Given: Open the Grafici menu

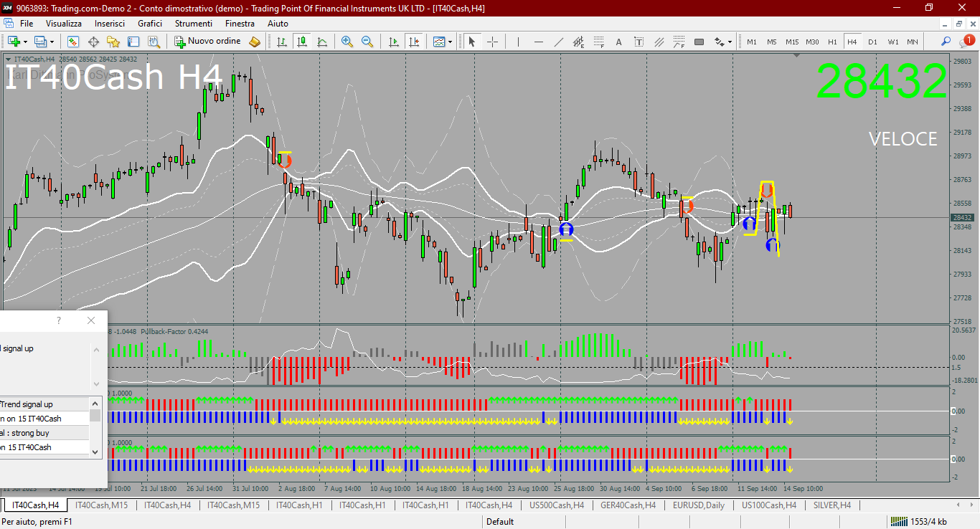Looking at the screenshot, I should (x=150, y=23).
